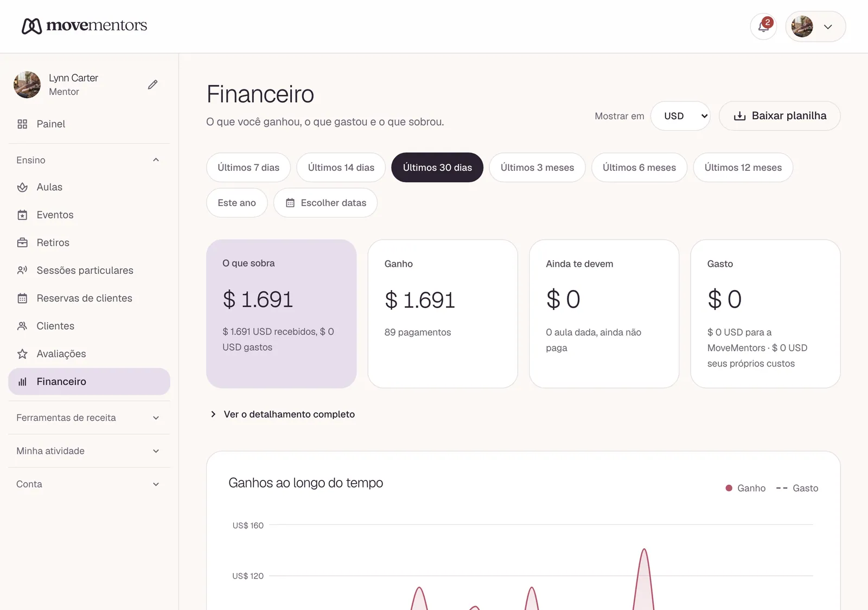Click the Financeiro bar chart icon

pyautogui.click(x=22, y=382)
